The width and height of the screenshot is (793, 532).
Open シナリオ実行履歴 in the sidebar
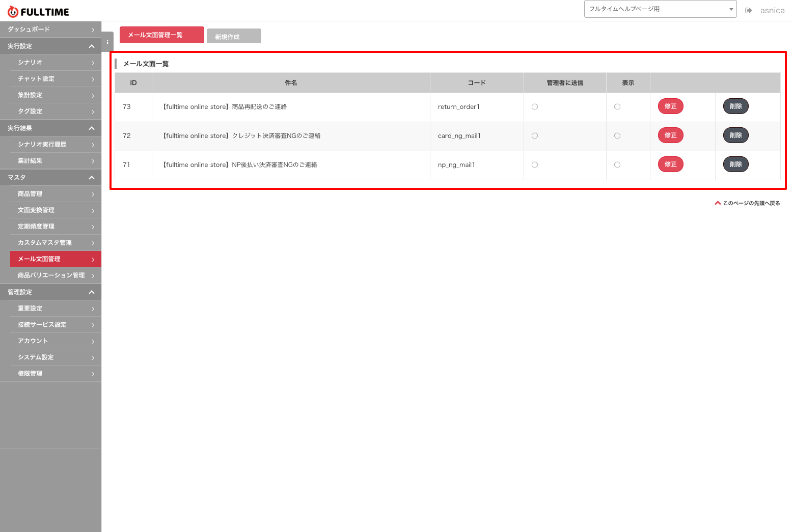pyautogui.click(x=56, y=145)
